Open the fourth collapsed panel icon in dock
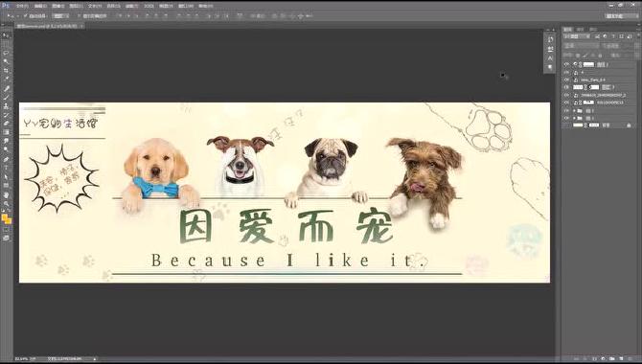This screenshot has height=364, width=642. (x=550, y=67)
